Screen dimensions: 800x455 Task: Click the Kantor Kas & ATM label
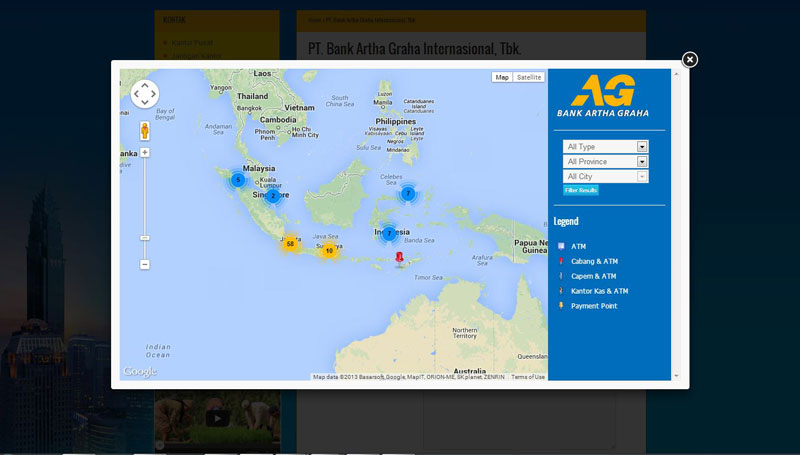click(599, 291)
